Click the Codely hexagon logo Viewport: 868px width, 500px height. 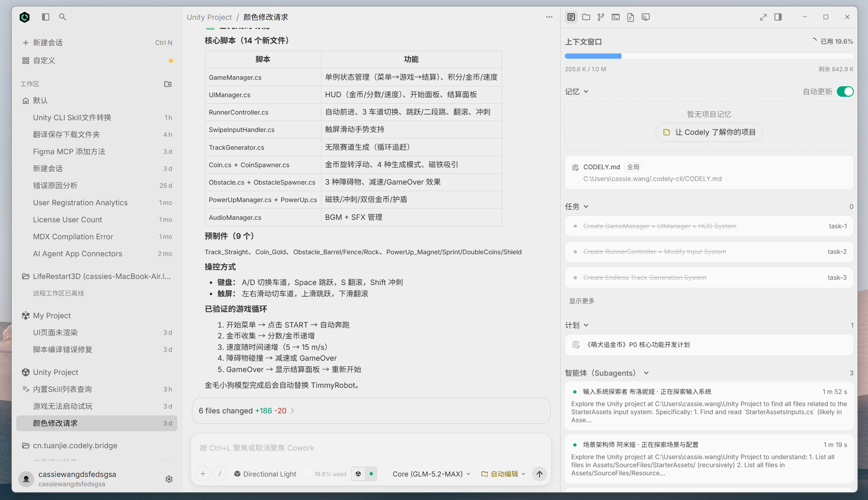[x=25, y=17]
